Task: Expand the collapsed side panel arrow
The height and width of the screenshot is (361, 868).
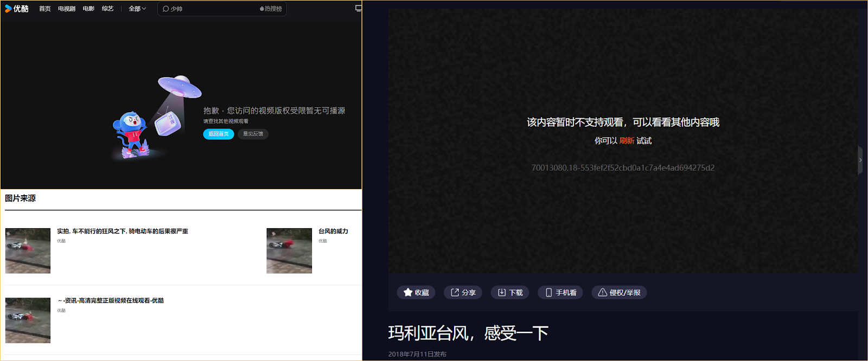Action: pos(860,160)
